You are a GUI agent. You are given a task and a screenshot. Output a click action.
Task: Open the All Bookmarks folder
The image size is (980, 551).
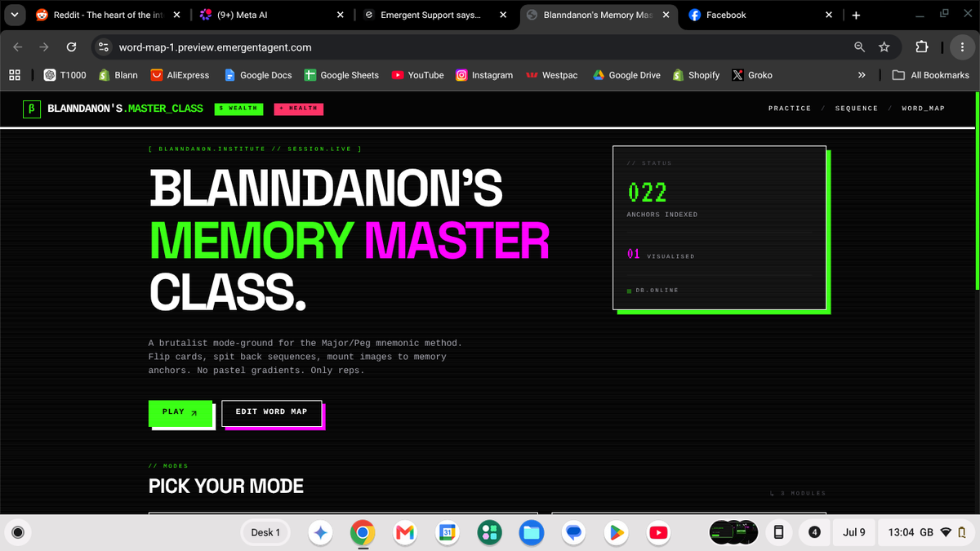pyautogui.click(x=931, y=75)
